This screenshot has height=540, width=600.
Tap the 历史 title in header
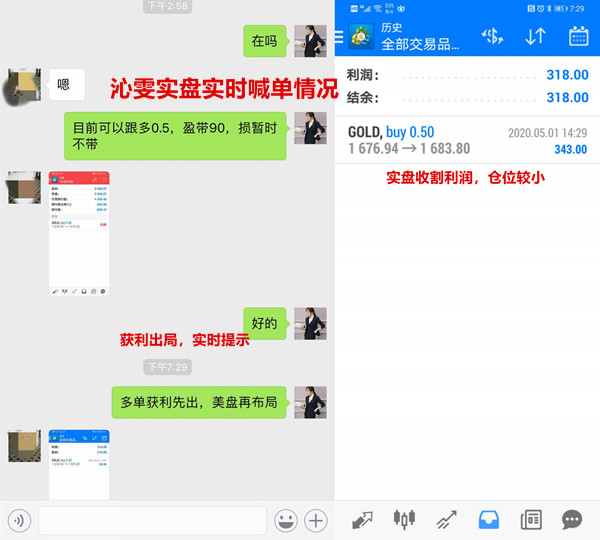(391, 28)
